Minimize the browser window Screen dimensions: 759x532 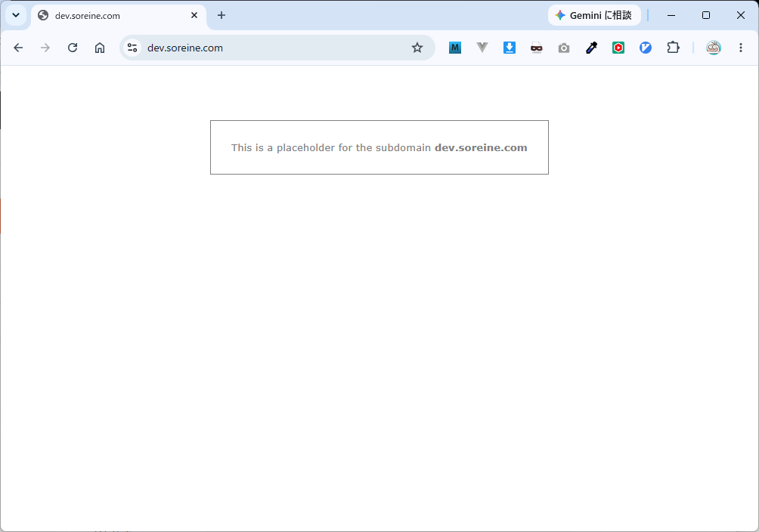click(x=671, y=15)
